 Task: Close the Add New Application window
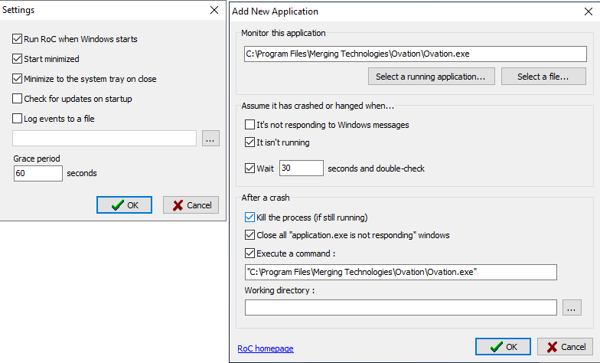pos(589,11)
